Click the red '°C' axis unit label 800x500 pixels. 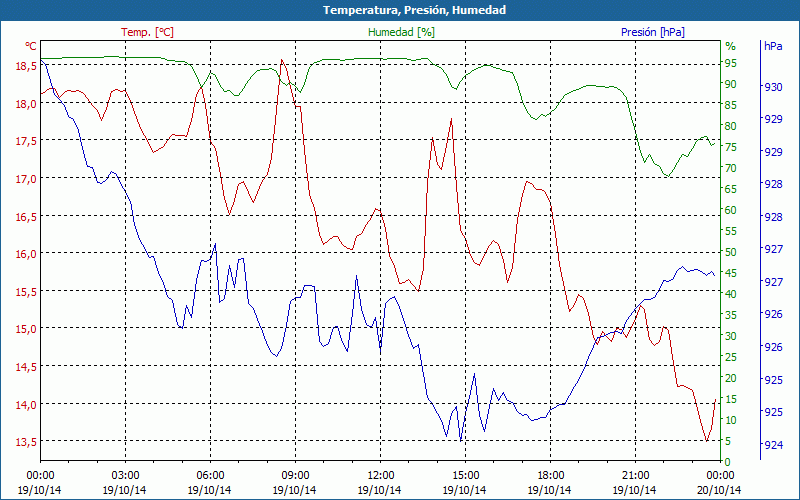(x=31, y=46)
